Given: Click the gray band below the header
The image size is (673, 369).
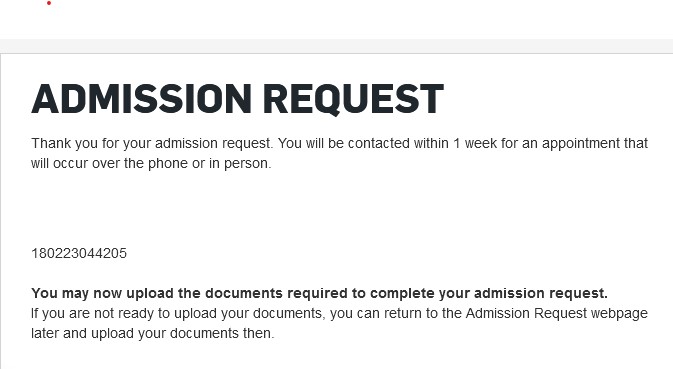Looking at the screenshot, I should tap(336, 46).
